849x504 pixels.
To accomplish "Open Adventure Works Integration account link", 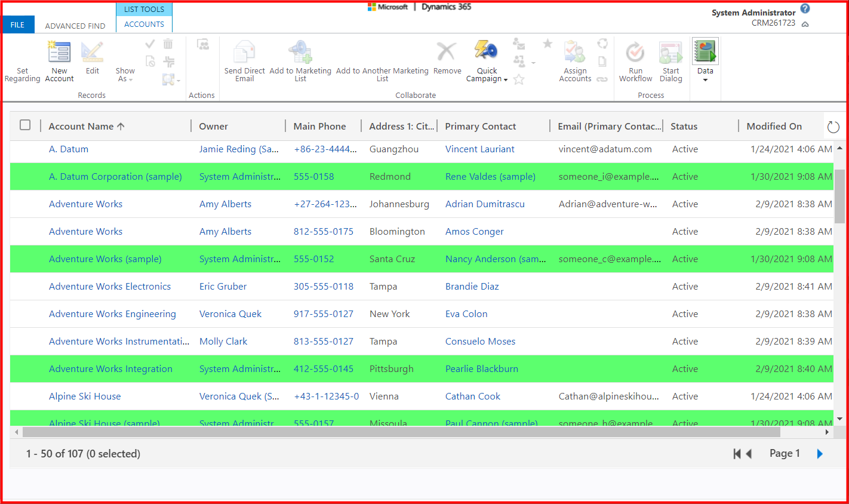I will click(110, 369).
